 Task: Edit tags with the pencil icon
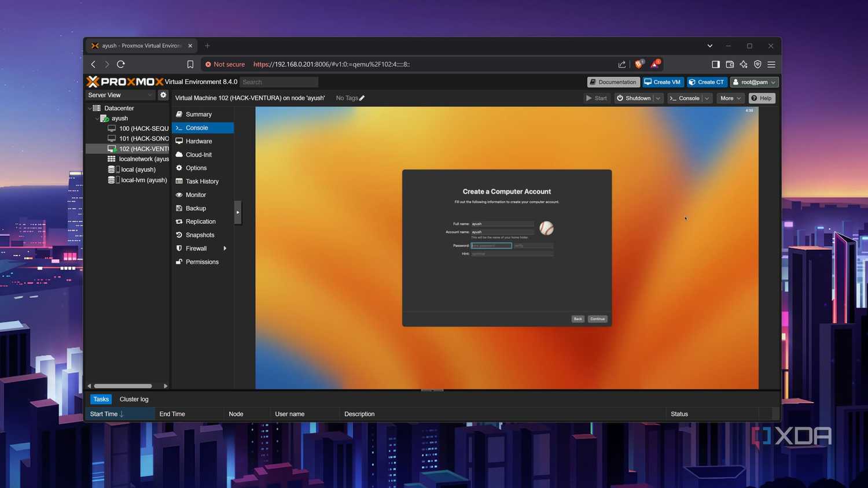pyautogui.click(x=362, y=98)
